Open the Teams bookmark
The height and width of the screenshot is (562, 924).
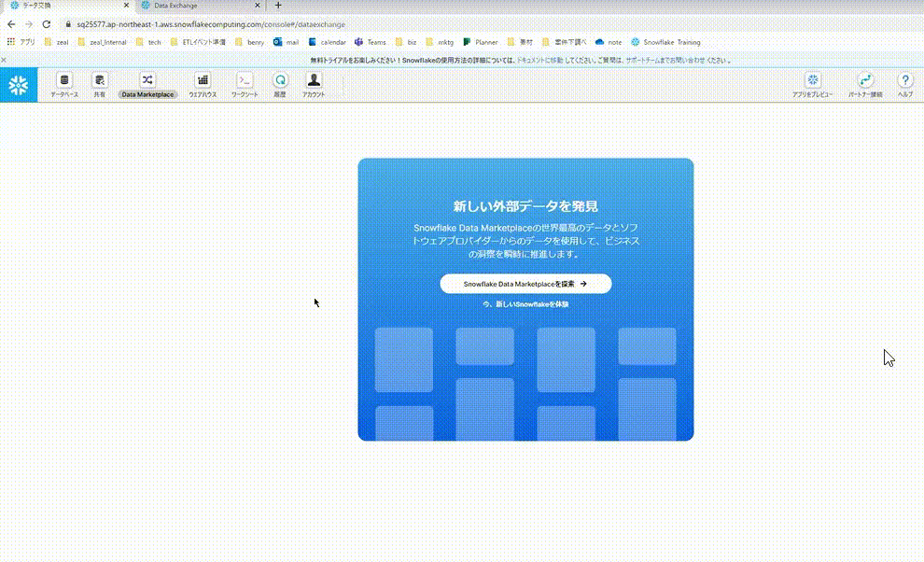coord(371,42)
